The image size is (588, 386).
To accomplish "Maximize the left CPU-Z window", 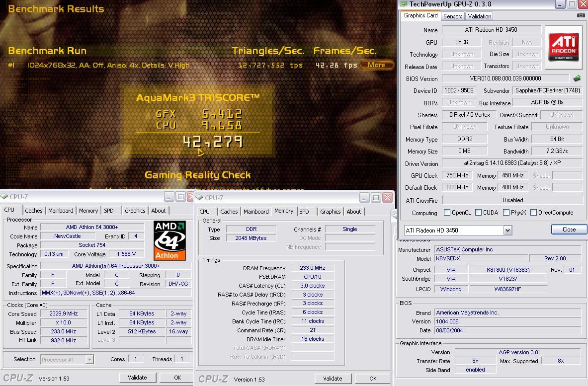I will (181, 196).
